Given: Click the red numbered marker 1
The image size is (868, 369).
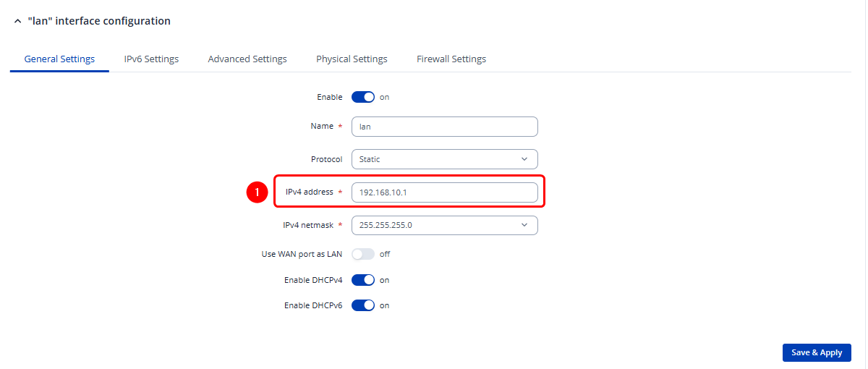Looking at the screenshot, I should [x=257, y=192].
